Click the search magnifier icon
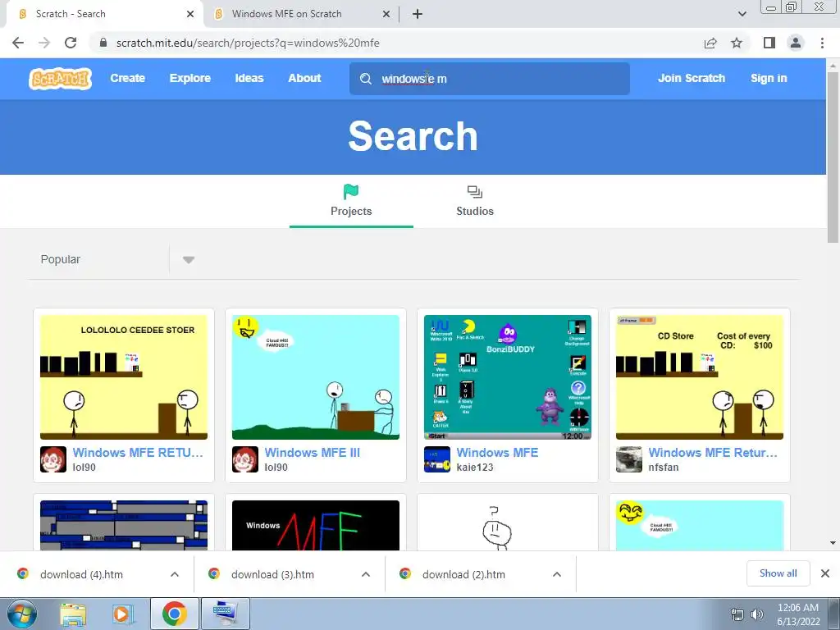The height and width of the screenshot is (630, 840). 365,79
